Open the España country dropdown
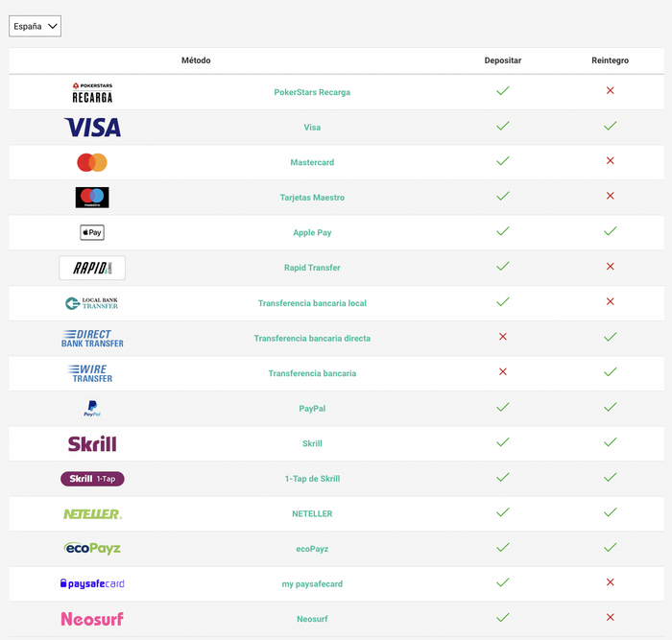The height and width of the screenshot is (640, 672). tap(35, 26)
